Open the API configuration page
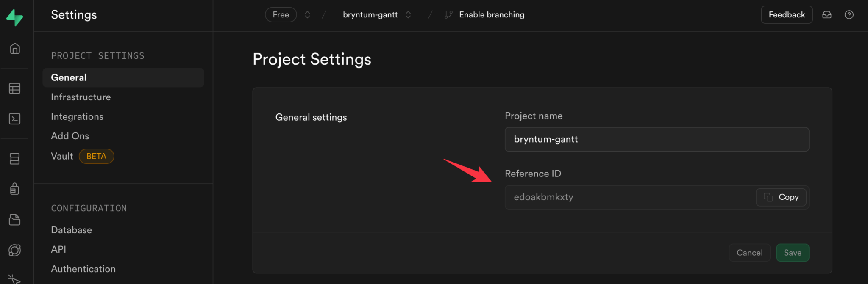This screenshot has width=868, height=284. point(58,249)
